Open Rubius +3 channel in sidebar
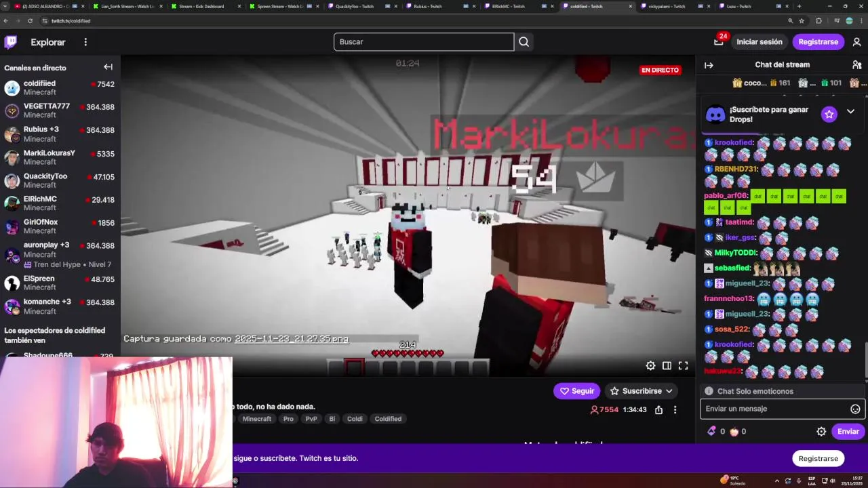This screenshot has height=488, width=868. pos(60,134)
